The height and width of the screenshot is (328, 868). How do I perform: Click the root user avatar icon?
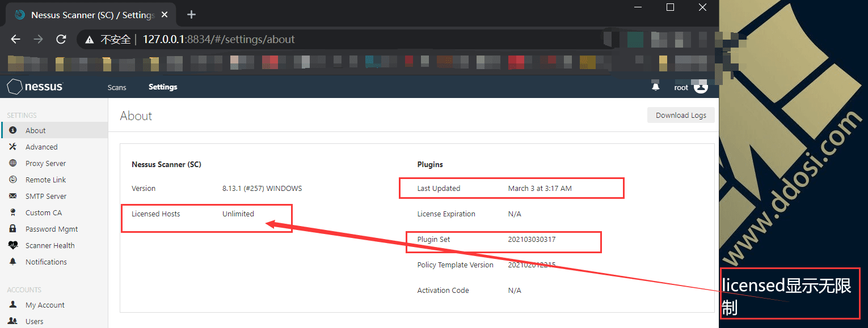click(x=701, y=87)
